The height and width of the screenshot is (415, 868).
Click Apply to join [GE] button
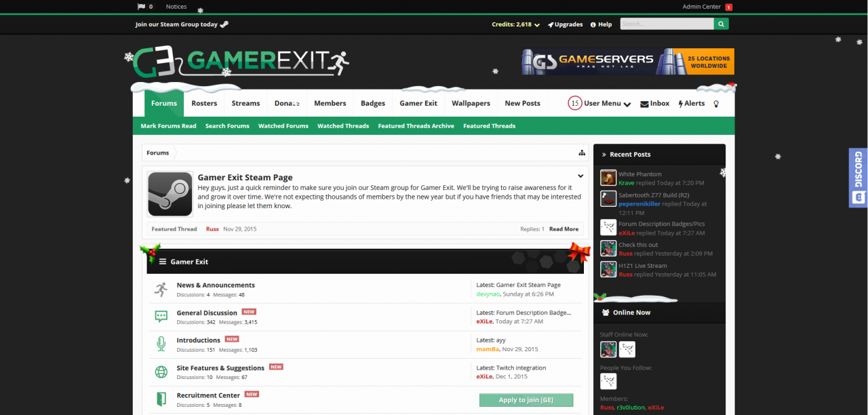point(526,400)
